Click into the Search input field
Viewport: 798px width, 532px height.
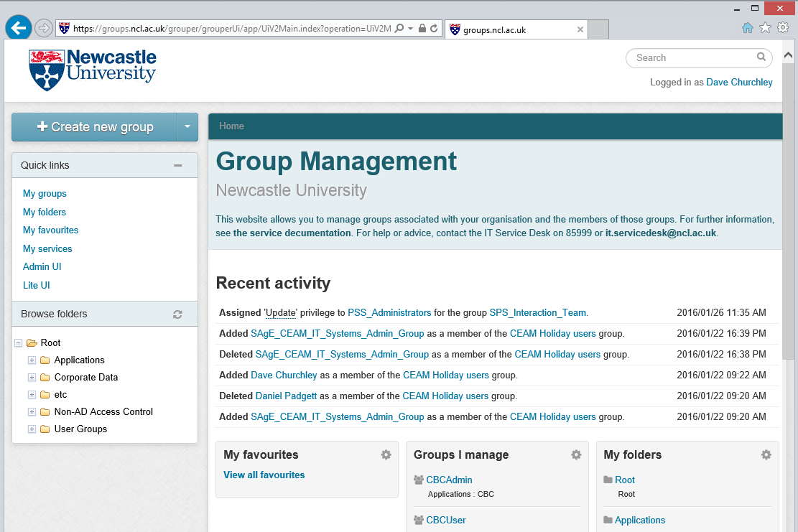[x=690, y=57]
